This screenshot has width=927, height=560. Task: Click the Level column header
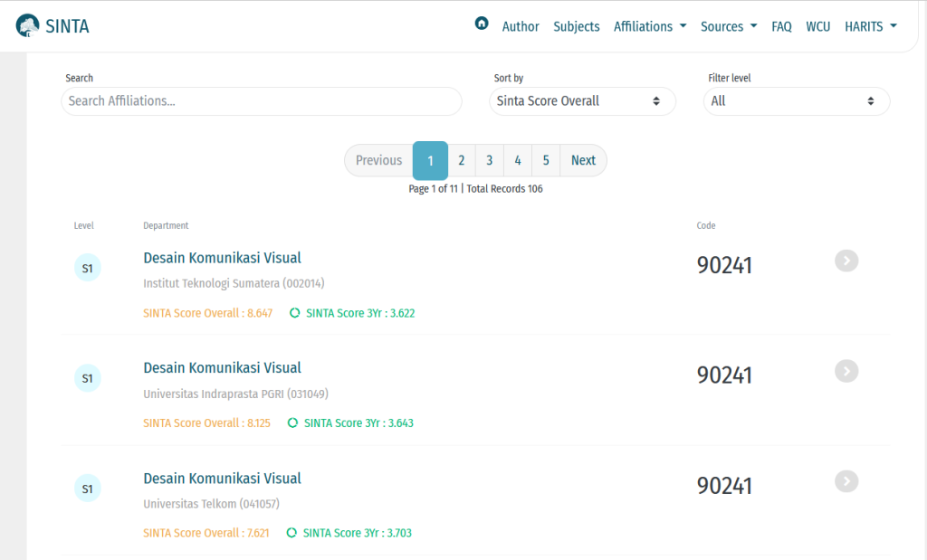[83, 225]
